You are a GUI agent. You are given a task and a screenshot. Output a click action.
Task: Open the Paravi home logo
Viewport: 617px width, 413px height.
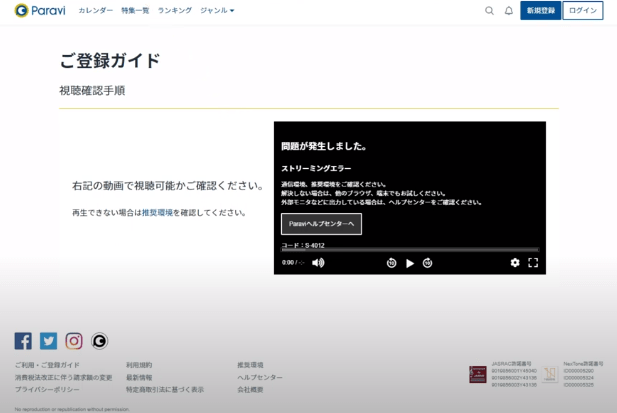pos(40,10)
